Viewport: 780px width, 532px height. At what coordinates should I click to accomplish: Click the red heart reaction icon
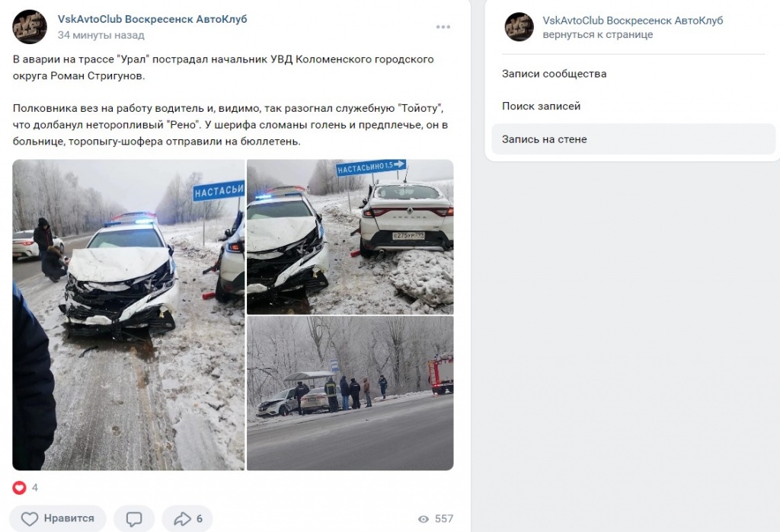click(x=19, y=488)
